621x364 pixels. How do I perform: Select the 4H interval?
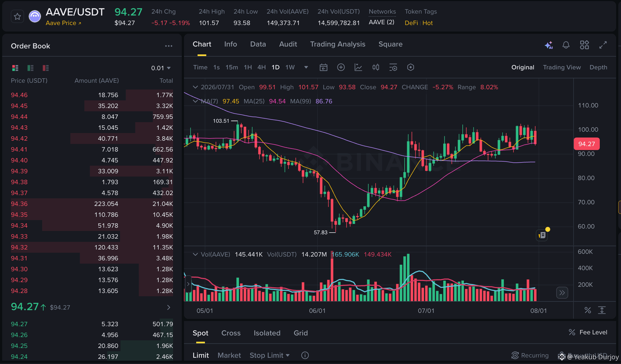[x=262, y=67]
